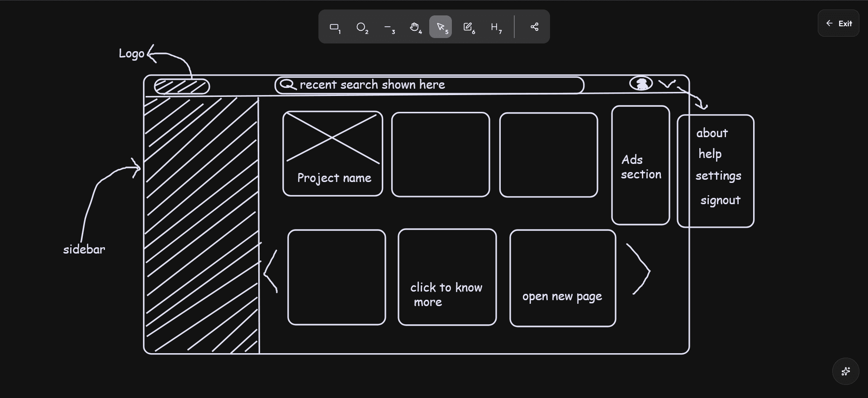Click the 'open new page' text
Viewport: 868px width, 398px height.
[562, 297]
